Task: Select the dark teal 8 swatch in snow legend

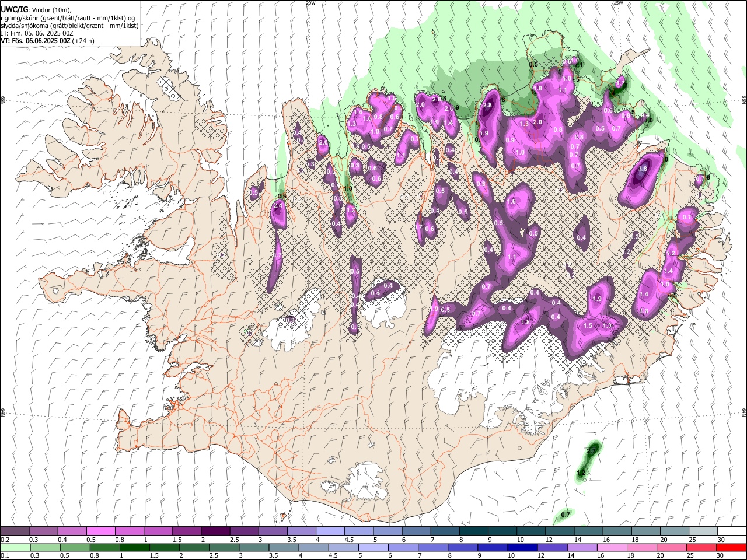Action: (474, 531)
